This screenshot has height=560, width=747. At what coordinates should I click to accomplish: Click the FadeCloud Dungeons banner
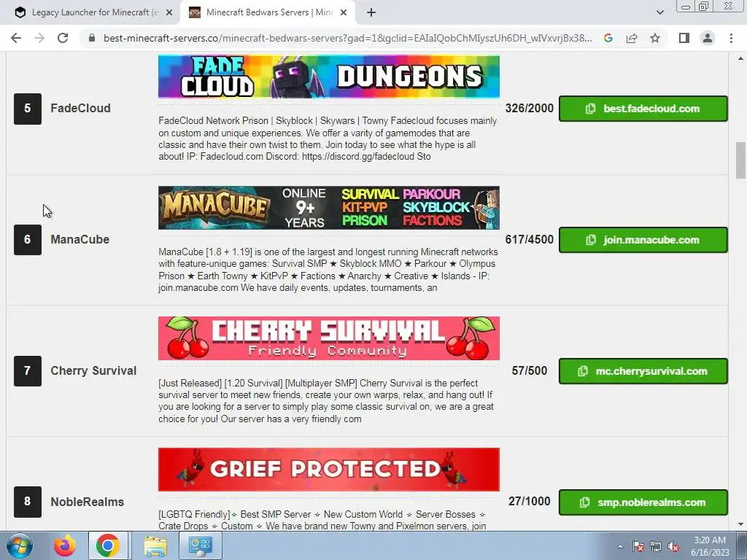tap(329, 77)
